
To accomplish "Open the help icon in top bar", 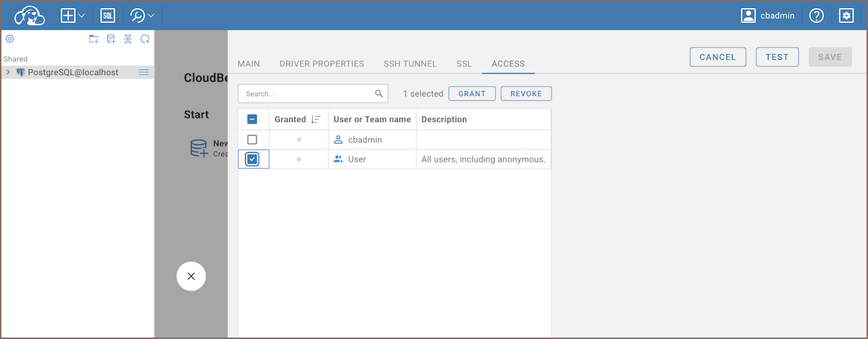I will click(x=816, y=15).
